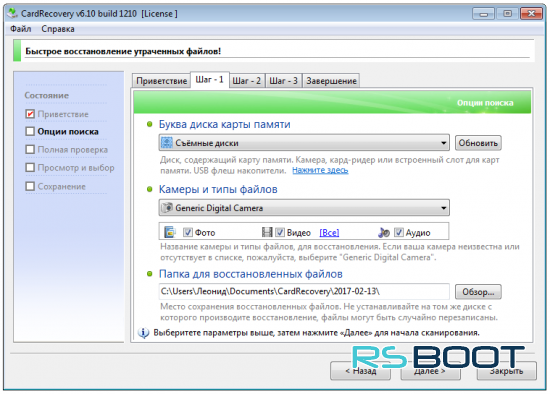The image size is (550, 394).
Task: Click the Generic Digital Camera icon
Action: pyautogui.click(x=167, y=208)
